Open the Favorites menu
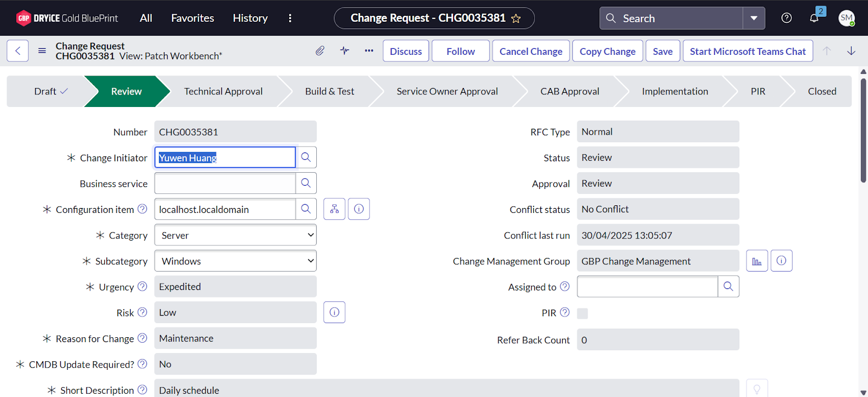The width and height of the screenshot is (868, 397). 193,18
